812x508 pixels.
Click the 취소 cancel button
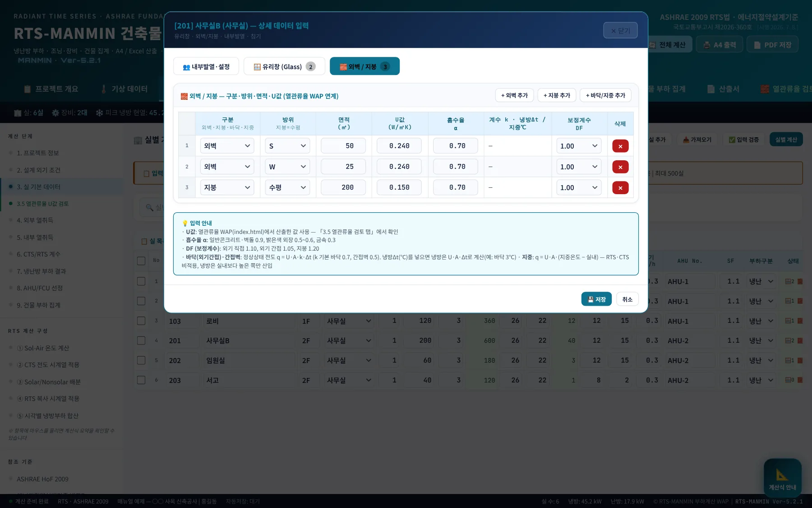click(x=627, y=299)
